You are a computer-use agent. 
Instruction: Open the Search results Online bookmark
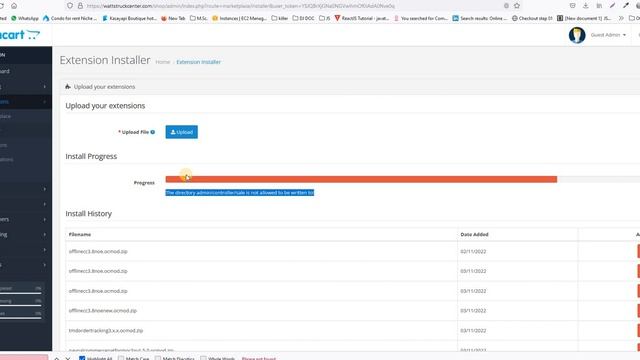click(480, 18)
